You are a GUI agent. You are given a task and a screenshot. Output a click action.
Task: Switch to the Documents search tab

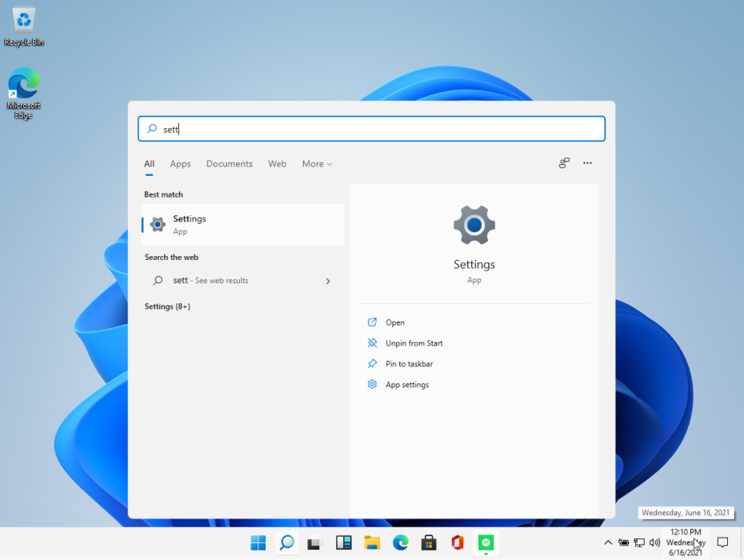pos(230,163)
